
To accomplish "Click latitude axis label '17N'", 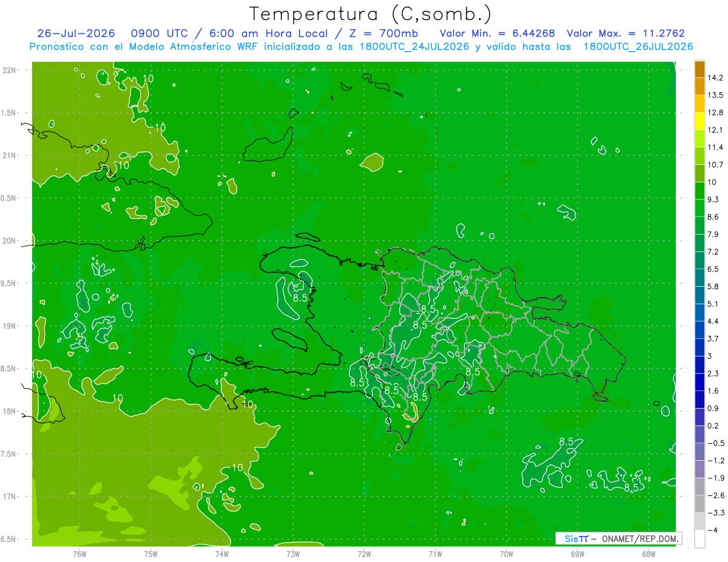I will coord(9,497).
